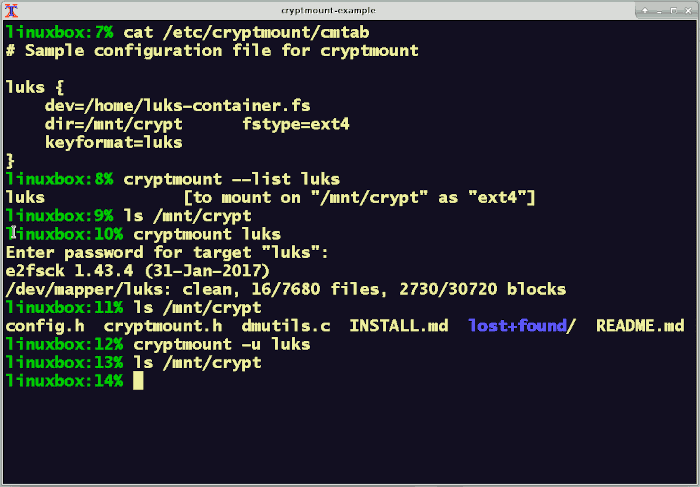Maximize the cryptmount-example terminal window
This screenshot has width=700, height=487.
673,10
